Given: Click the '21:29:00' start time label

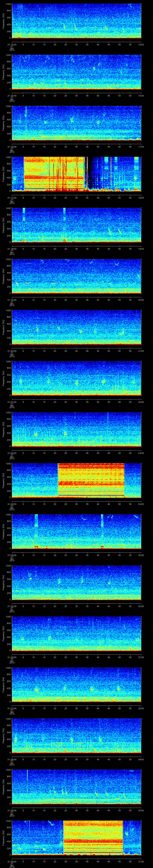Looking at the screenshot, I should (12, 810).
